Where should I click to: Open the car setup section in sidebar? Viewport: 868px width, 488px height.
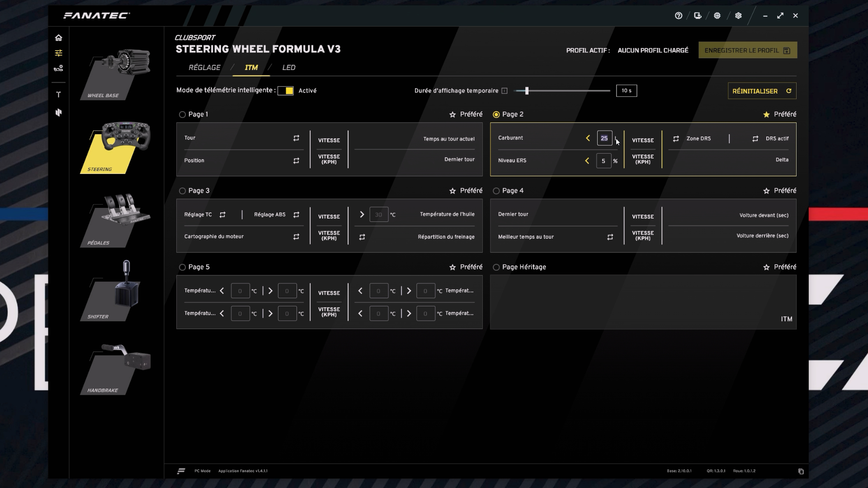[59, 68]
